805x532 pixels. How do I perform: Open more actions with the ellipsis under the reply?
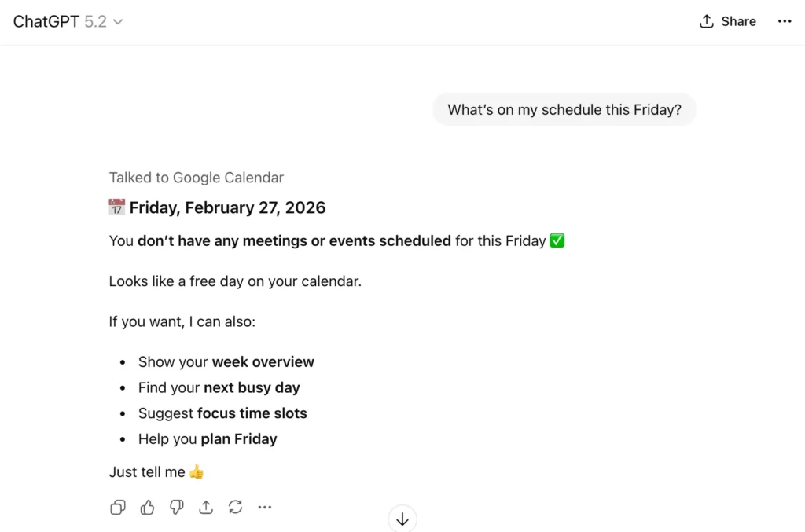pyautogui.click(x=265, y=508)
